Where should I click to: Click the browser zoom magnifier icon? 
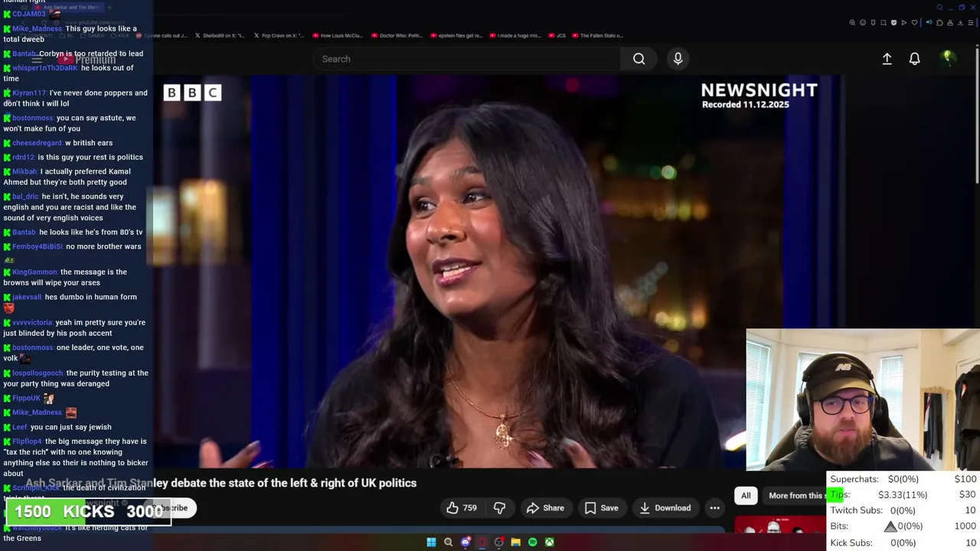tap(852, 23)
